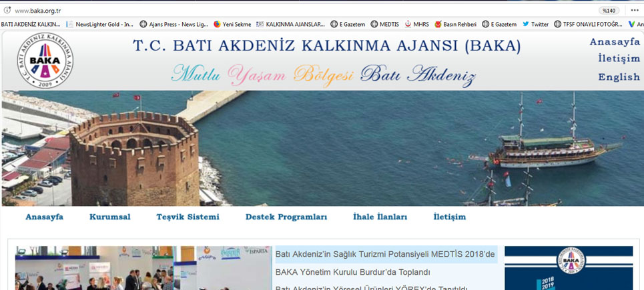Open the İhale İlanları menu
The image size is (644, 290).
click(380, 217)
